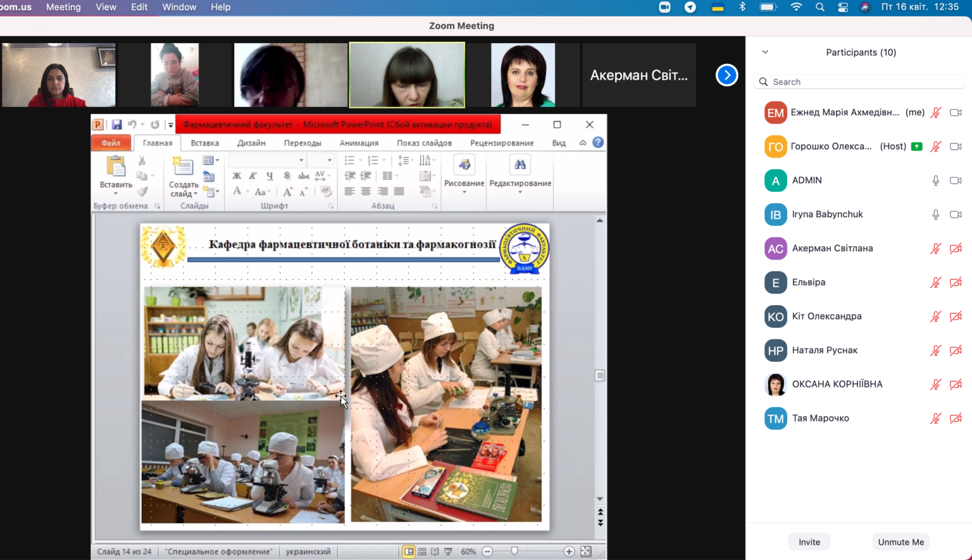Click the Unmute Me button
Image resolution: width=972 pixels, height=560 pixels.
pos(900,542)
